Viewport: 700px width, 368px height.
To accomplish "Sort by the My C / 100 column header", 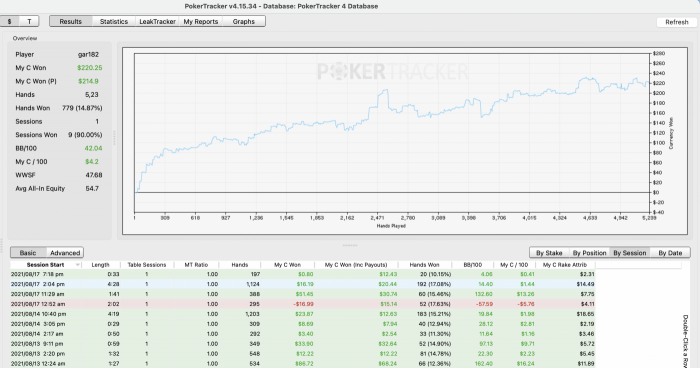I will (x=514, y=265).
